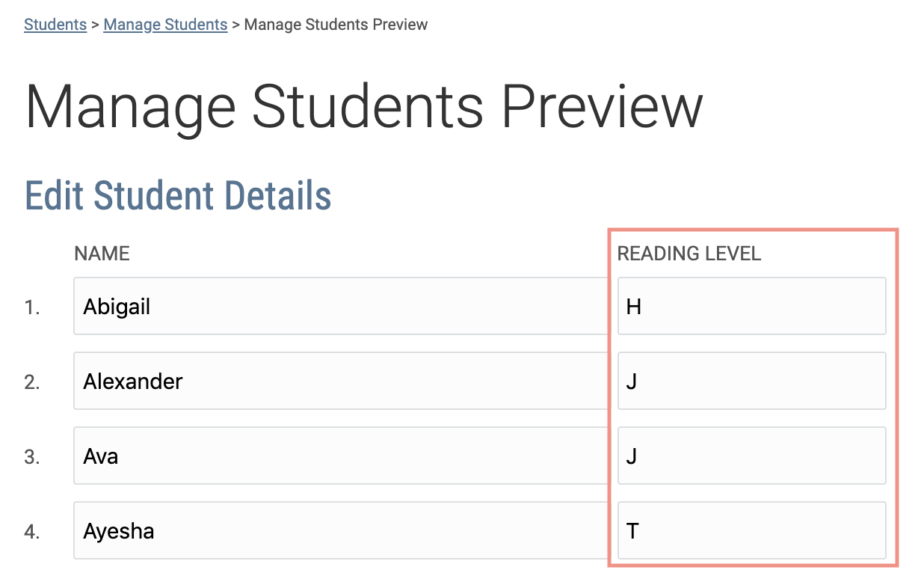Select Abigail's name input field
The height and width of the screenshot is (573, 924).
click(x=340, y=306)
